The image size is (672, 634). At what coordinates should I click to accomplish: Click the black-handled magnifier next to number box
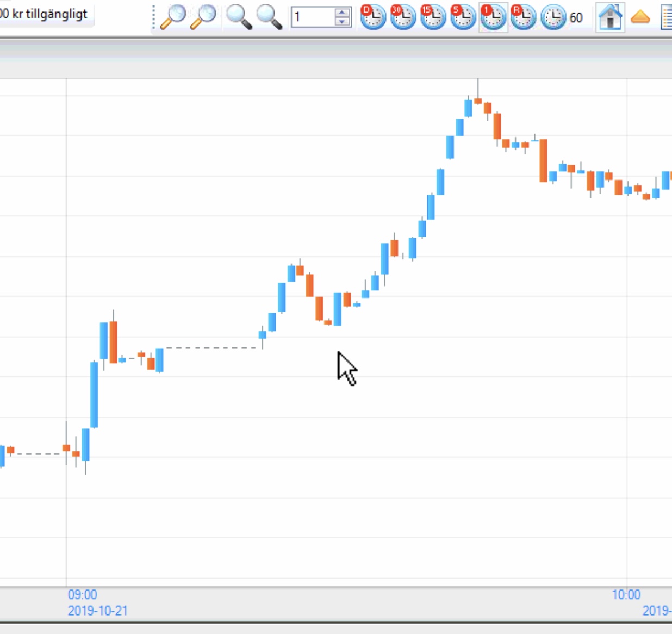click(269, 17)
